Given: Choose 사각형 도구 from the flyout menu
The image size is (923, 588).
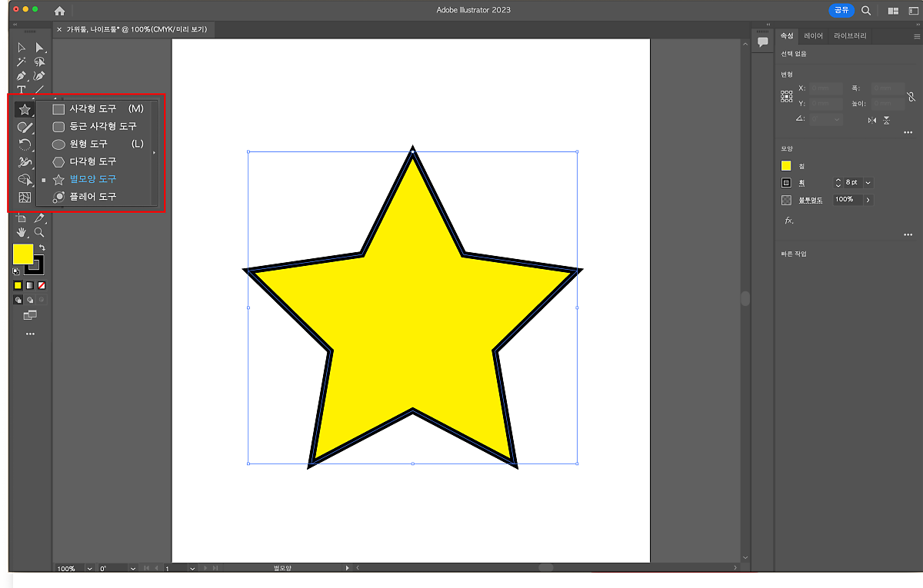Looking at the screenshot, I should (93, 109).
